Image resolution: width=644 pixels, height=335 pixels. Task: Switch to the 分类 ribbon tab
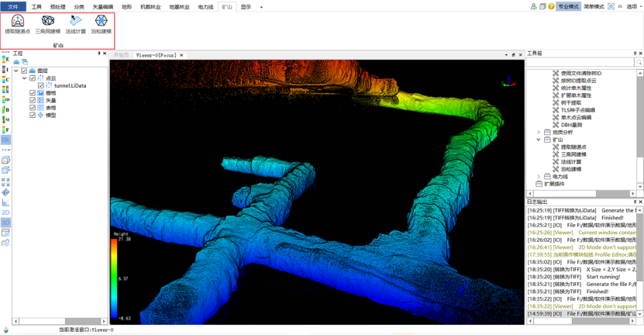[x=79, y=7]
